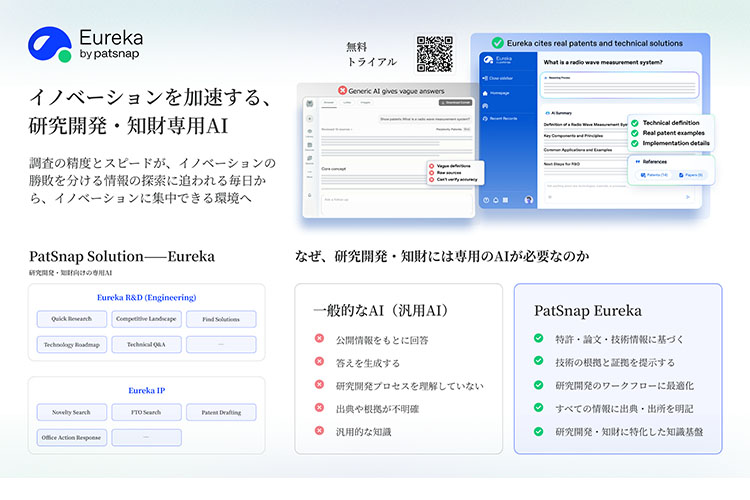
Task: Click the 'Eureka R&D (Engineering)' heading
Action: click(146, 297)
